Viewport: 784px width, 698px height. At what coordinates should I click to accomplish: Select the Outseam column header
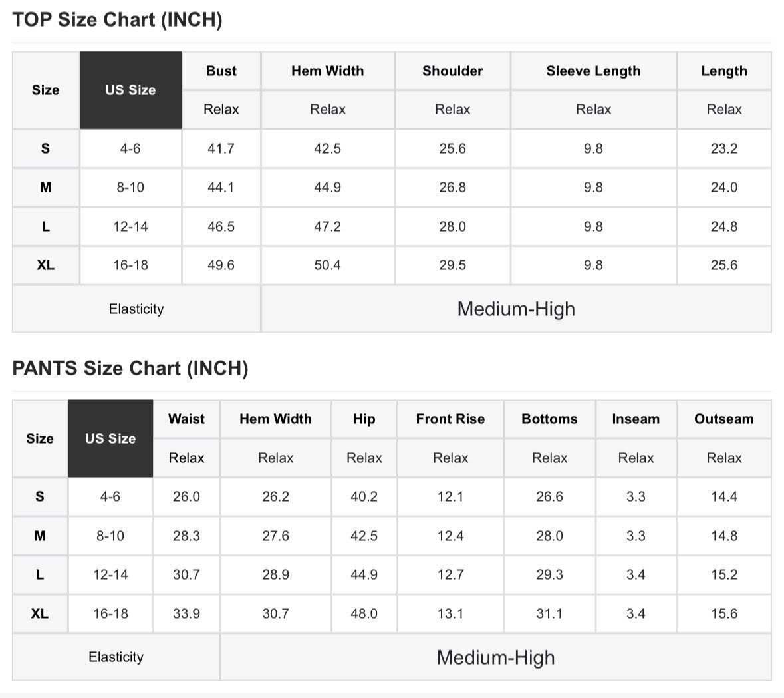(x=723, y=419)
